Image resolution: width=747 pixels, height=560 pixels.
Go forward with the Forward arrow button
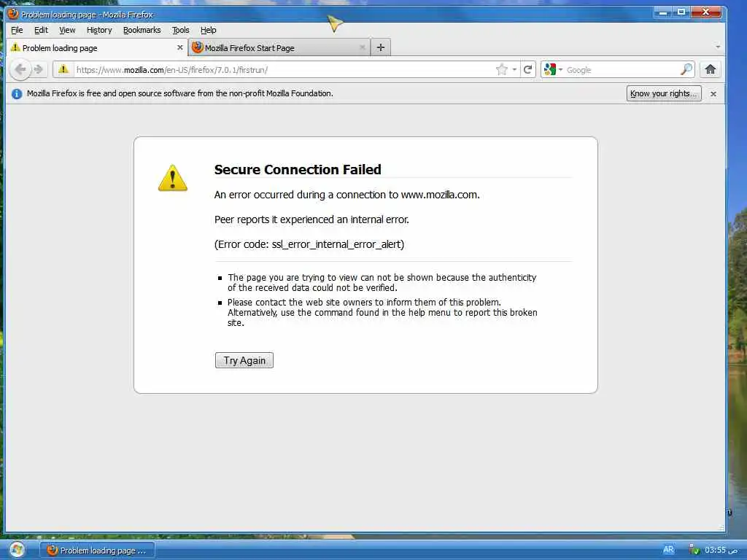click(39, 69)
